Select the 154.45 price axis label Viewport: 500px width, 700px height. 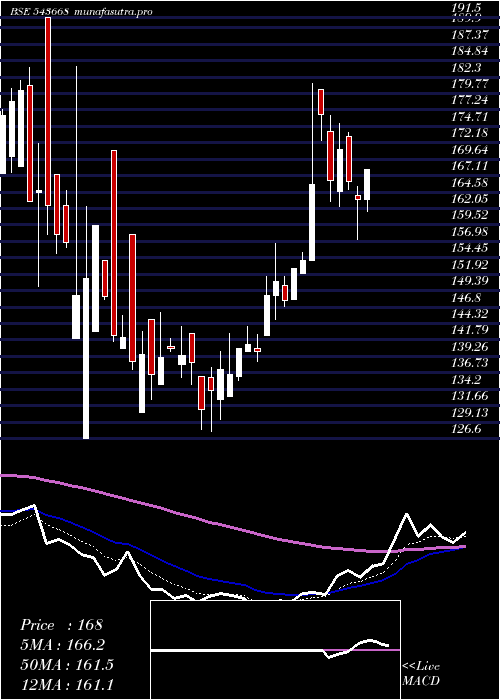(x=472, y=248)
